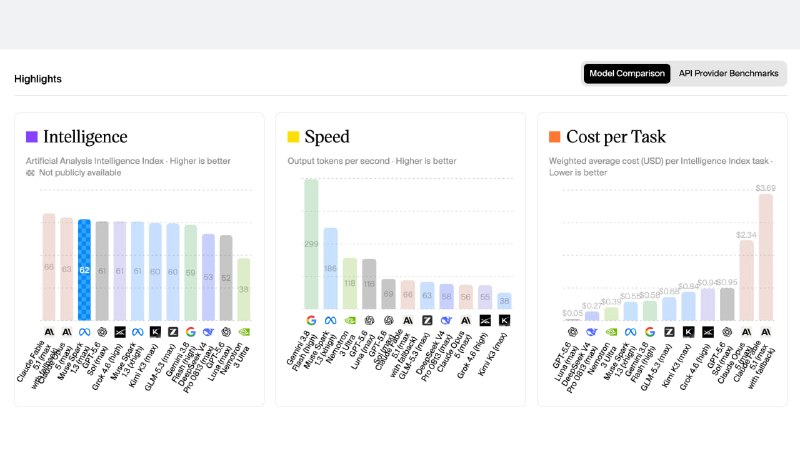Open the API Provider Benchmarks tab
The image size is (800, 461).
click(x=728, y=73)
